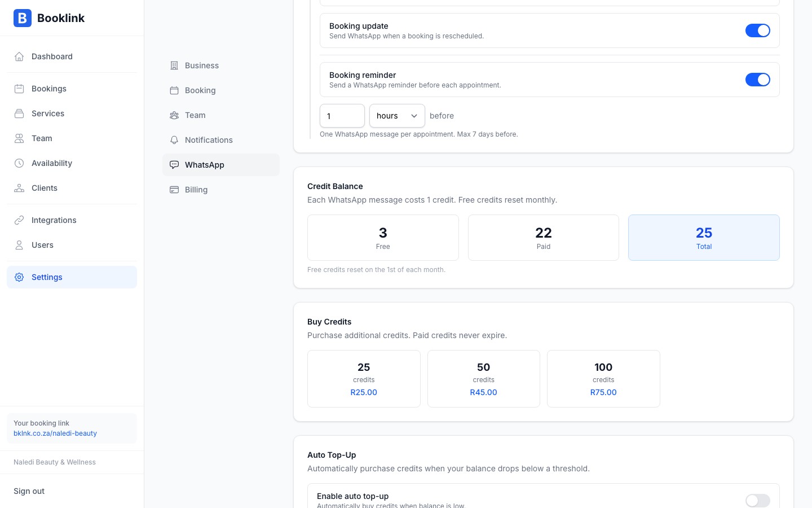The height and width of the screenshot is (508, 812).
Task: Switch to the Business settings tab
Action: [201, 65]
